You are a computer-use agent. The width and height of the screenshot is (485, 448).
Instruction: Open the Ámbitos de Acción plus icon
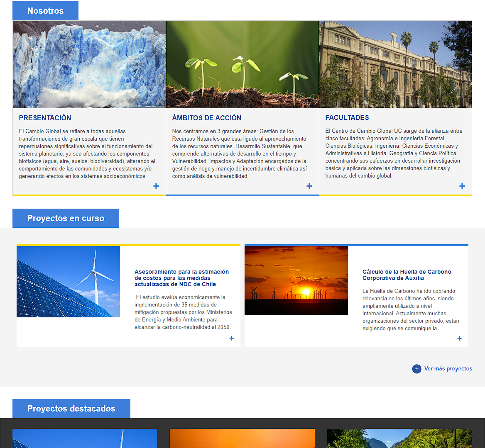tap(309, 186)
